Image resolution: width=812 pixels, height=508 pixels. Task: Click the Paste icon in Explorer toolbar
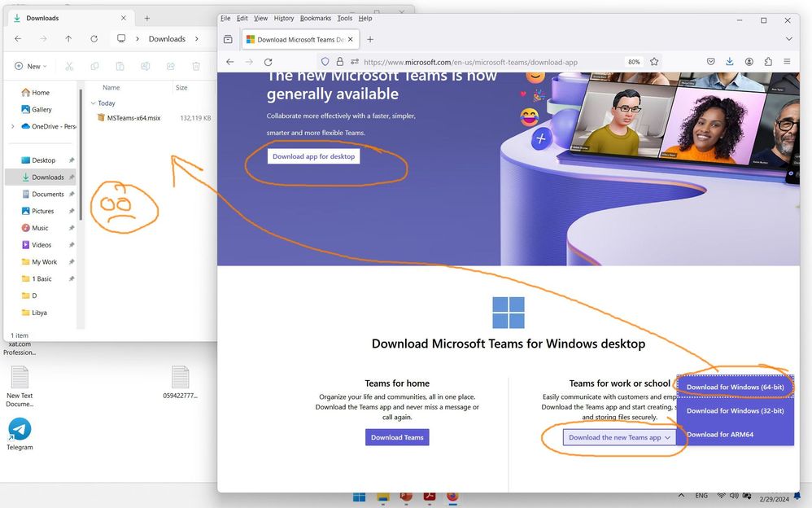point(120,67)
